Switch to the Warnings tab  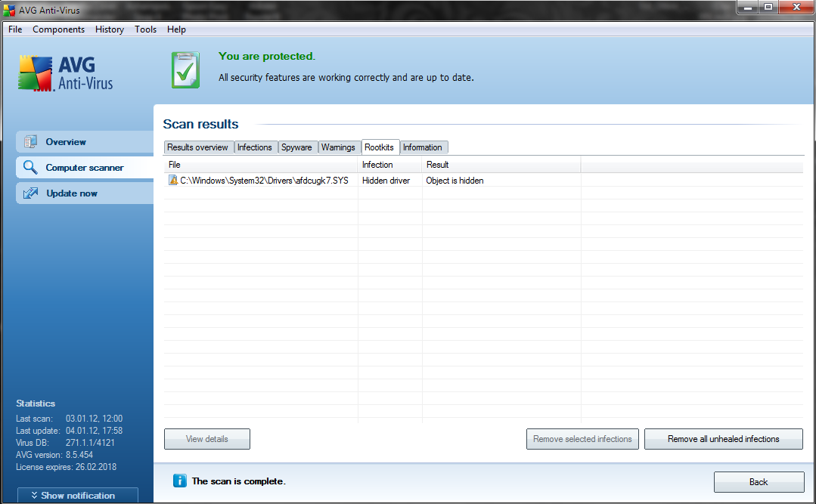click(338, 147)
